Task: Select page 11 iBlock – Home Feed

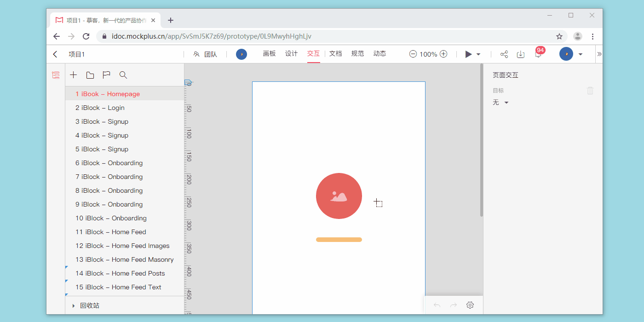Action: pos(111,232)
